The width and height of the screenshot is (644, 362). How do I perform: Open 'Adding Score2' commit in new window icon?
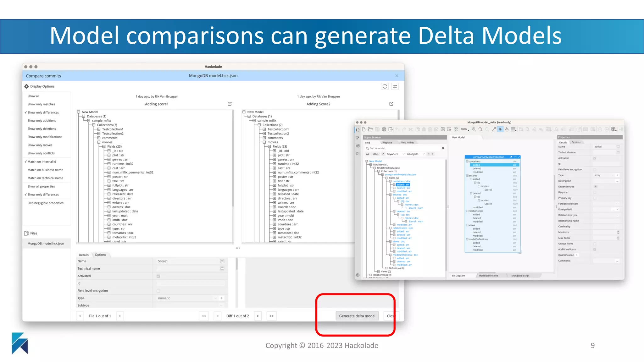[x=391, y=104]
